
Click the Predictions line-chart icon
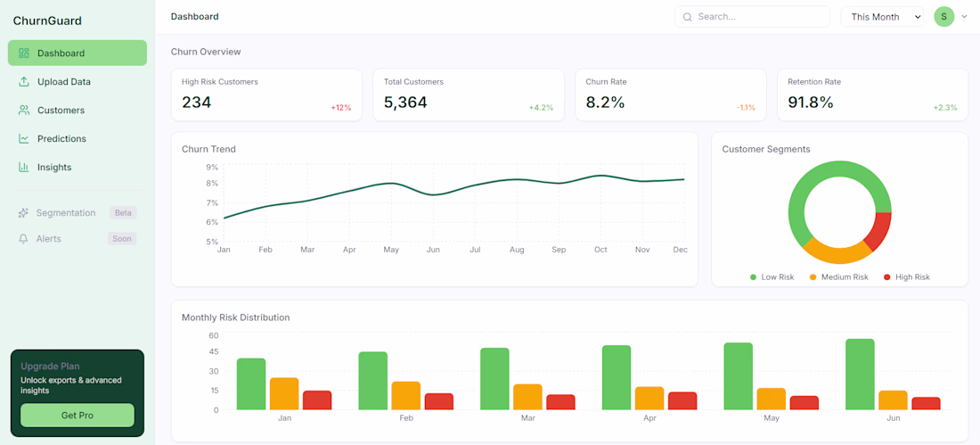click(x=24, y=139)
